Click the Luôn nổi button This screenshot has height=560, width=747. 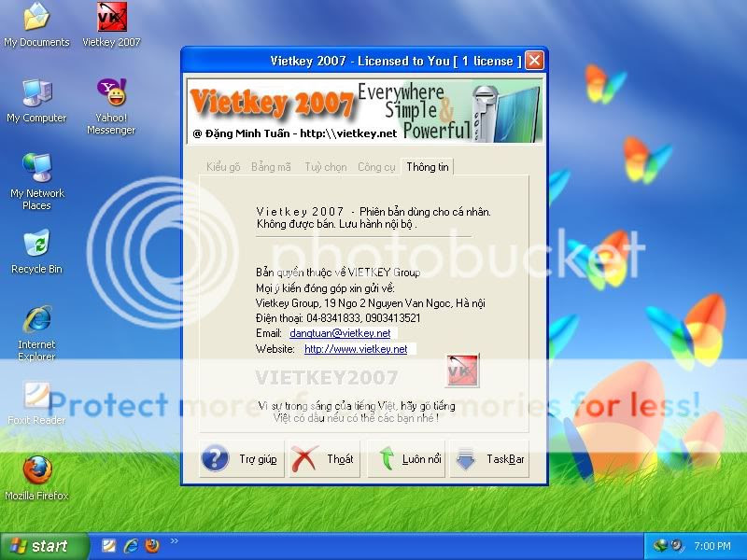tap(406, 459)
